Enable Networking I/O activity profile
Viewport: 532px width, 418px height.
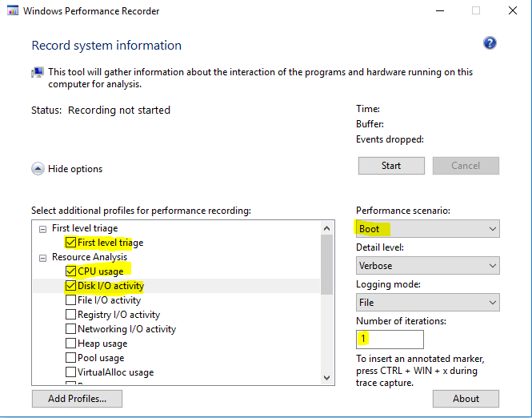(x=71, y=329)
